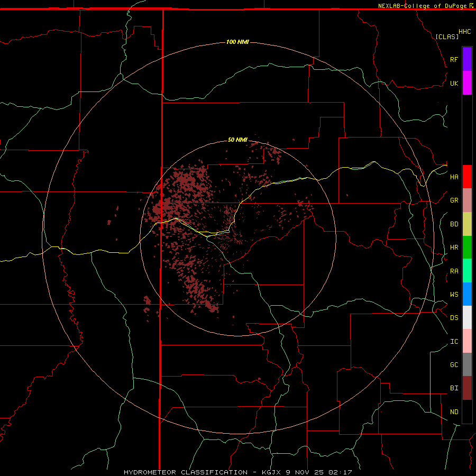The height and width of the screenshot is (476, 476).
Task: Click the GC legend label
Action: click(x=454, y=365)
